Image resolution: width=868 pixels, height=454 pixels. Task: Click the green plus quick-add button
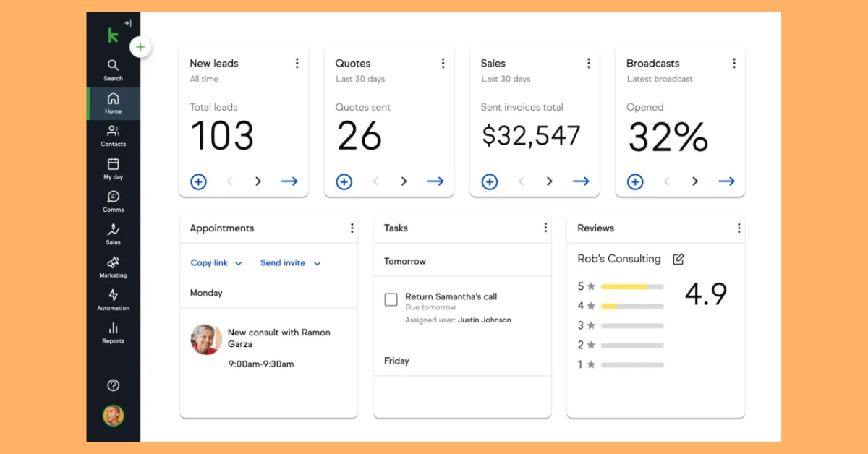[140, 47]
